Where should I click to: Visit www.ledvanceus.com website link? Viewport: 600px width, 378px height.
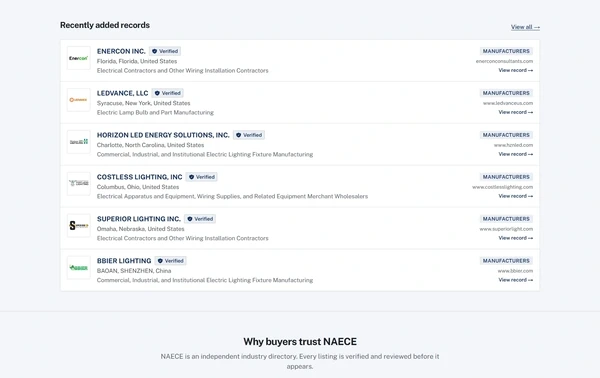tap(508, 103)
